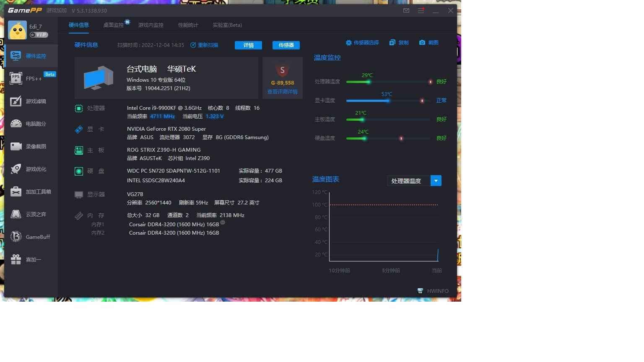Viewport: 644px width, 362px height.
Task: Switch to the 桌面监控 tab
Action: [x=114, y=25]
